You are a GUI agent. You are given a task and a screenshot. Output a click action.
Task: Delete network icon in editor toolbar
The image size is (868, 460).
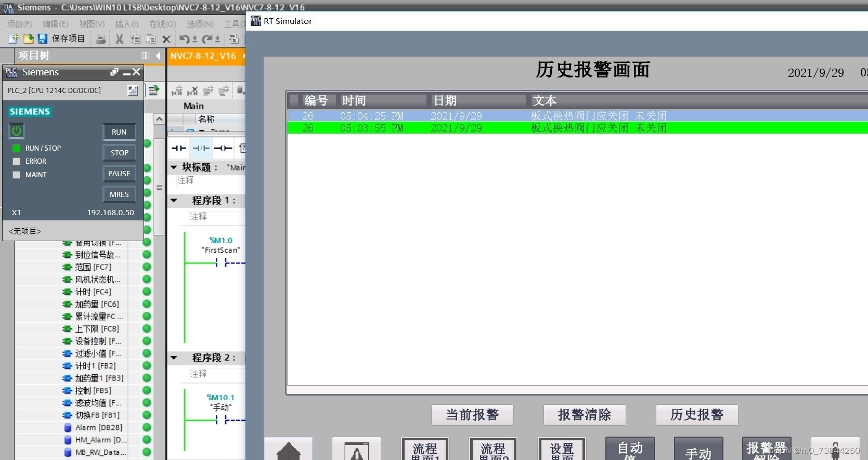pos(192,91)
